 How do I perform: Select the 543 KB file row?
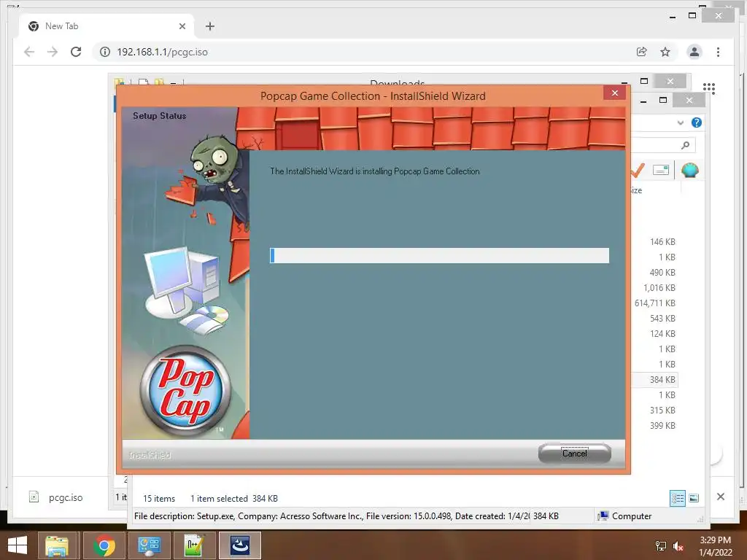(662, 318)
